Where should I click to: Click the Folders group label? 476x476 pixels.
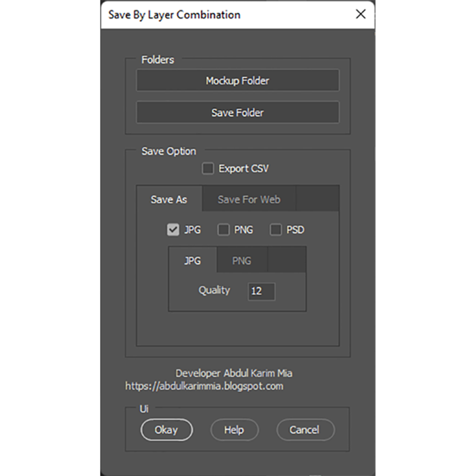[157, 60]
